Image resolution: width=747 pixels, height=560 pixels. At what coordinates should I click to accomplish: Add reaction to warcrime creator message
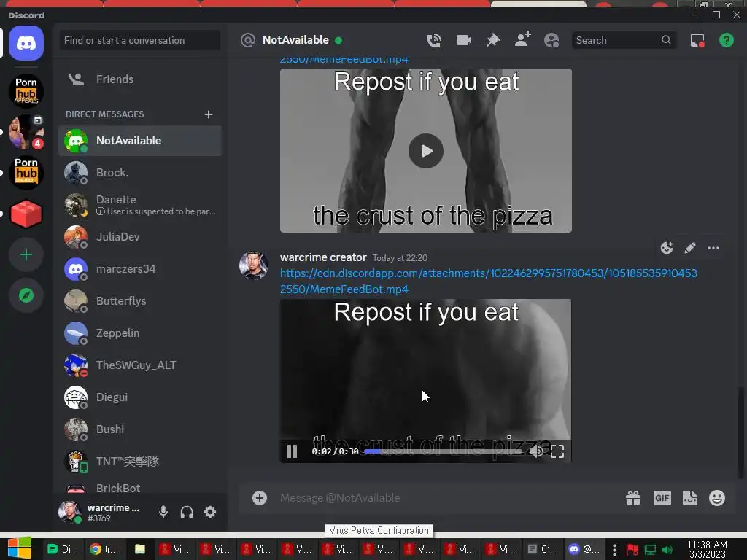pyautogui.click(x=667, y=248)
